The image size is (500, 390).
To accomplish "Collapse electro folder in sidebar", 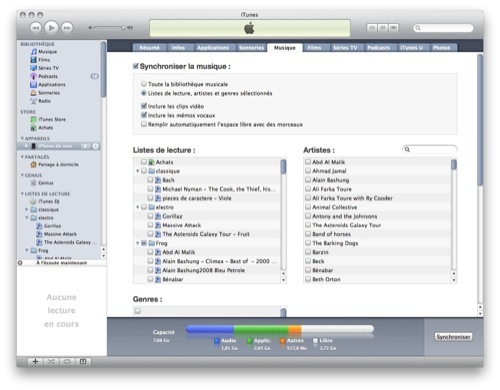I will pos(27,218).
